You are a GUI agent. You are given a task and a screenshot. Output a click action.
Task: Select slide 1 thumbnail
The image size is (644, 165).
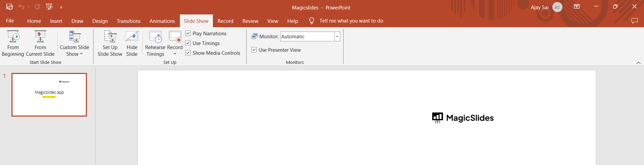(49, 95)
